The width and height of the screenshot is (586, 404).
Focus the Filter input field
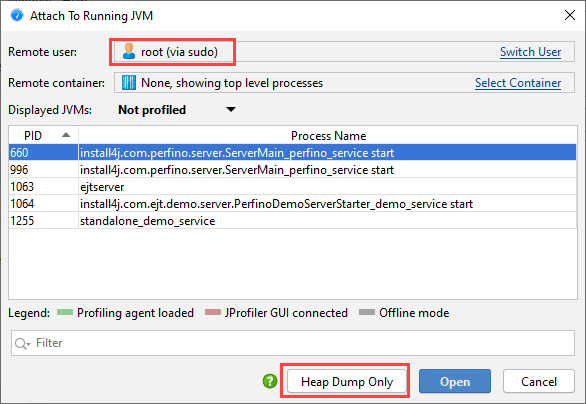click(293, 343)
